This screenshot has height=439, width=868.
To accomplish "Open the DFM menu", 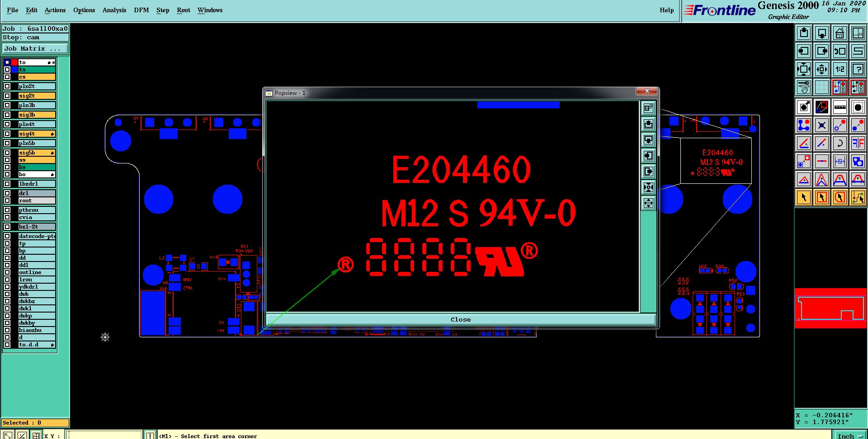I will tap(142, 10).
